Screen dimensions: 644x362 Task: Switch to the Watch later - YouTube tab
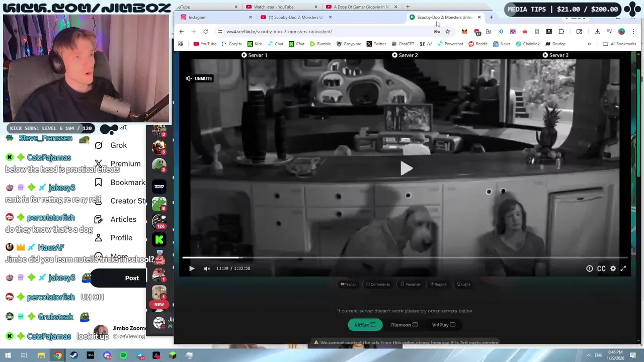point(281,7)
